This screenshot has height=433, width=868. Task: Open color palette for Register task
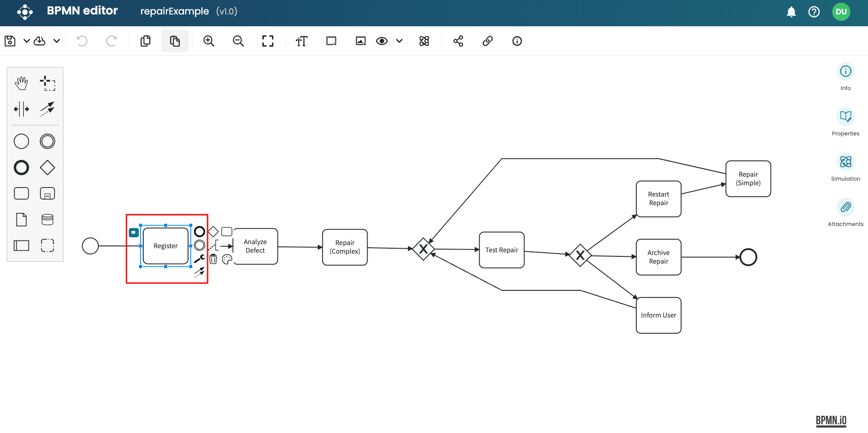pyautogui.click(x=227, y=259)
